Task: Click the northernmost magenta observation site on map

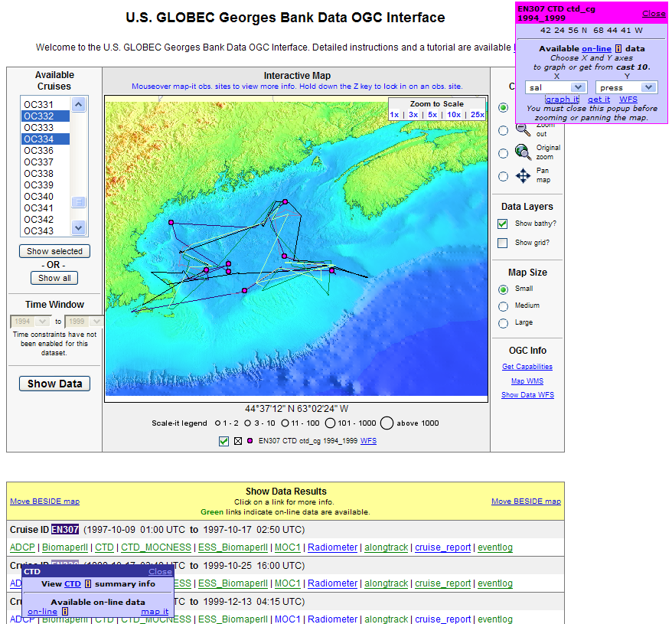Action: [285, 201]
